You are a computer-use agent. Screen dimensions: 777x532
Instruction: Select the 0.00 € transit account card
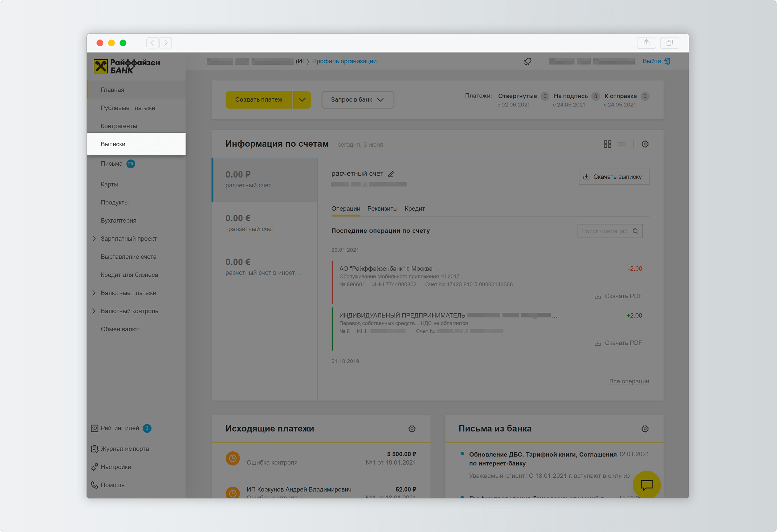point(264,223)
